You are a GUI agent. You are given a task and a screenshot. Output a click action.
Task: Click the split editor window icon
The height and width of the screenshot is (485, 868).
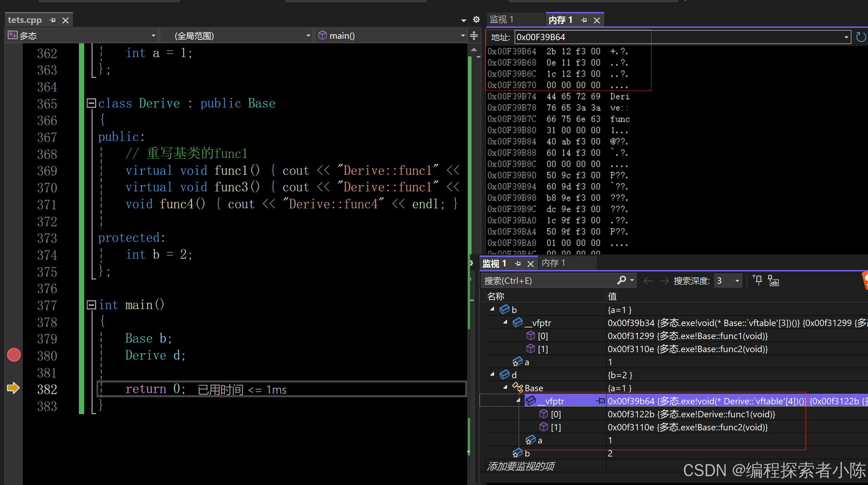[474, 36]
